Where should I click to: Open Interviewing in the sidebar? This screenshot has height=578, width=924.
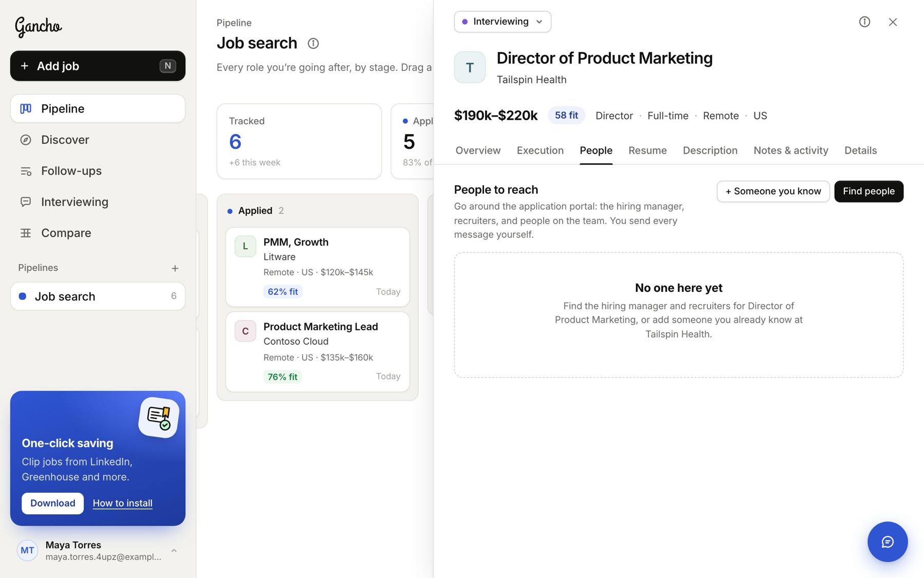click(x=98, y=202)
